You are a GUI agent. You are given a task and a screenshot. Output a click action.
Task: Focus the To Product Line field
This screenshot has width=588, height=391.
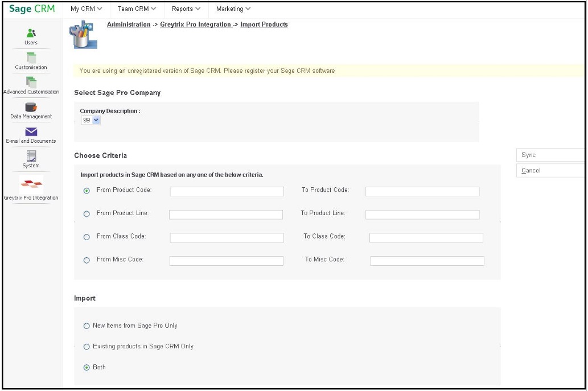[422, 215]
